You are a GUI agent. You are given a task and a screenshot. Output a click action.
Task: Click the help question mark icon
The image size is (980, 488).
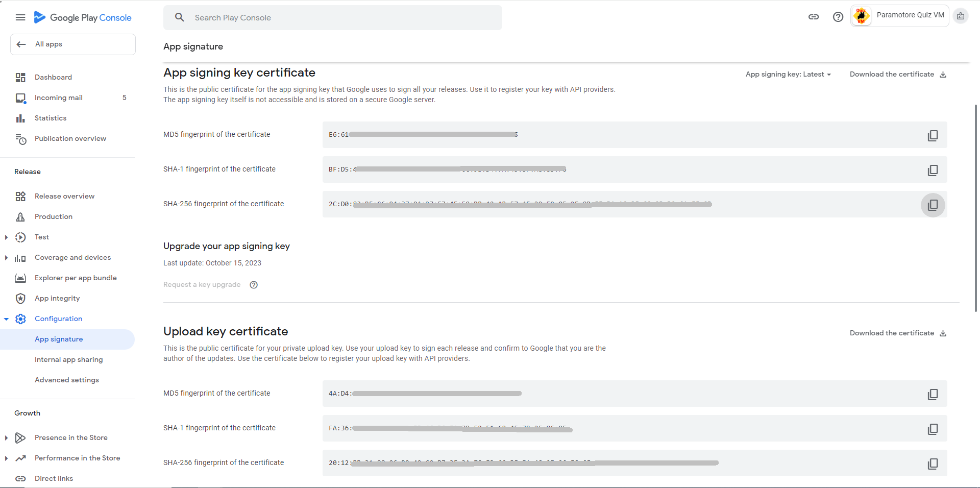[x=838, y=17]
